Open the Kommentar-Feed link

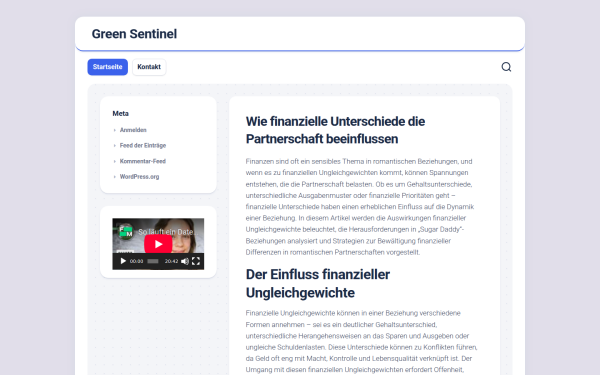pyautogui.click(x=143, y=161)
